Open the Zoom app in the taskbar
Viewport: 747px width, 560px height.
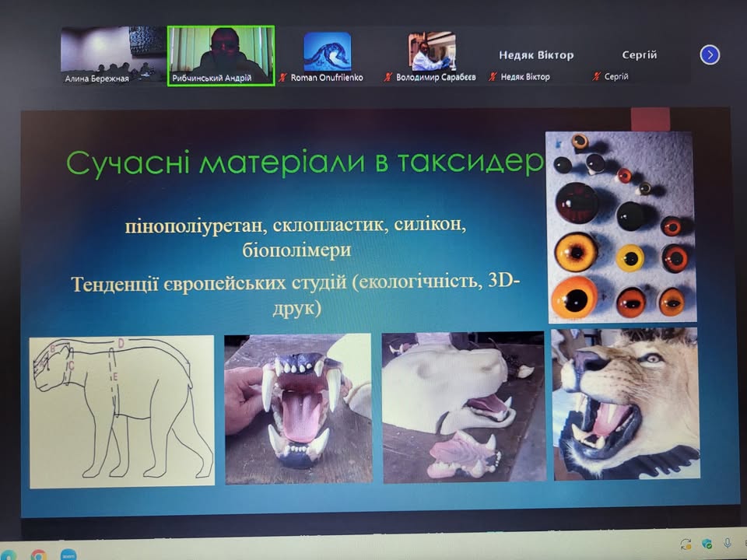coord(68,555)
